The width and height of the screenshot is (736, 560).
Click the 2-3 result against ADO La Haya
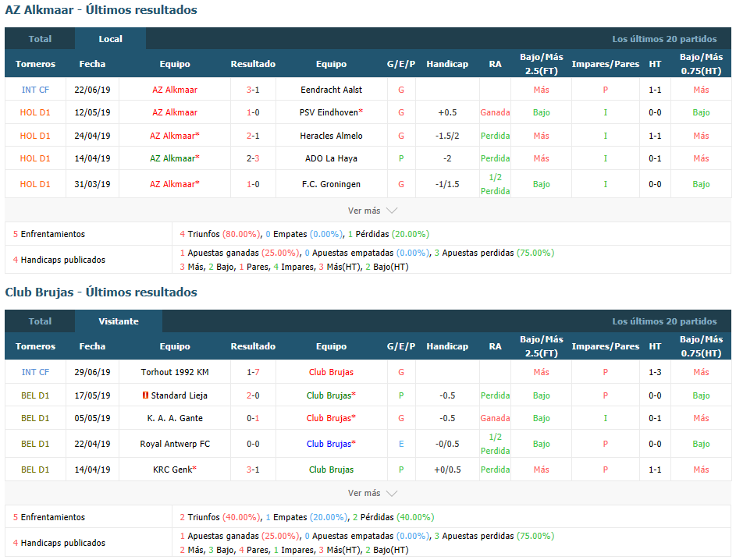[x=253, y=158]
